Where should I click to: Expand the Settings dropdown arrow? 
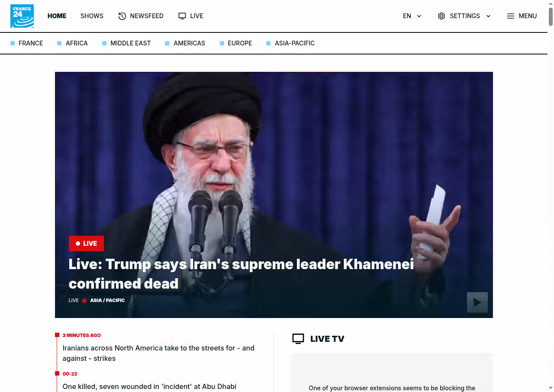(x=488, y=16)
